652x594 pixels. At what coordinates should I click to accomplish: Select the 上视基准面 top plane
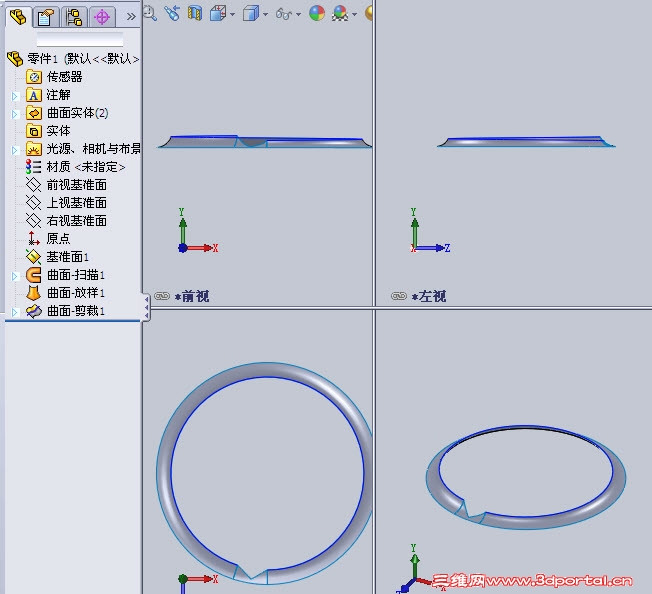(77, 202)
